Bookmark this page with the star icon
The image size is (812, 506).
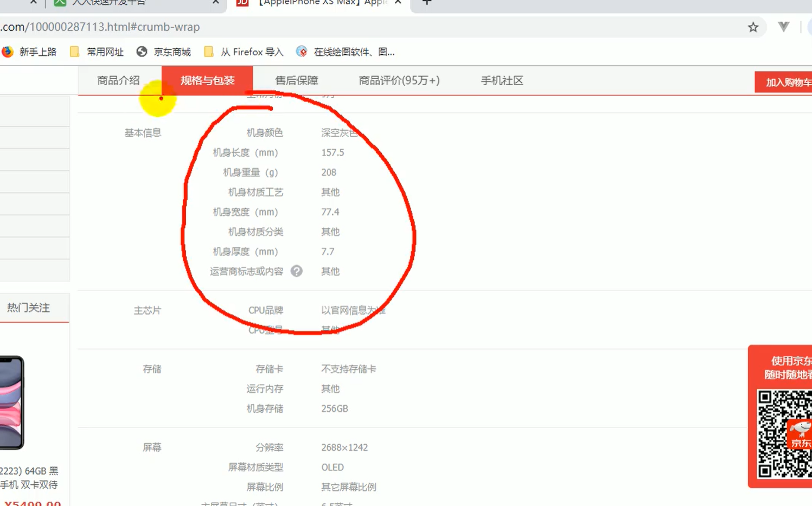tap(753, 27)
